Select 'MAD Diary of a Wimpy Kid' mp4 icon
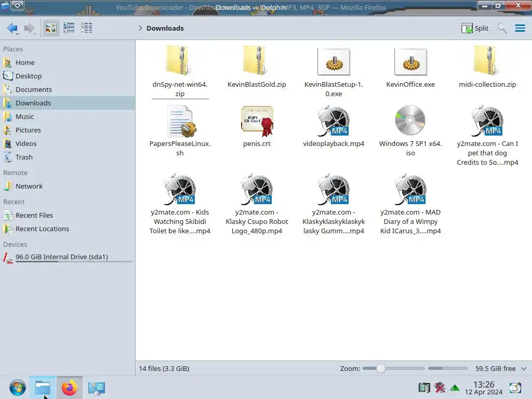Image resolution: width=532 pixels, height=399 pixels. [410, 189]
